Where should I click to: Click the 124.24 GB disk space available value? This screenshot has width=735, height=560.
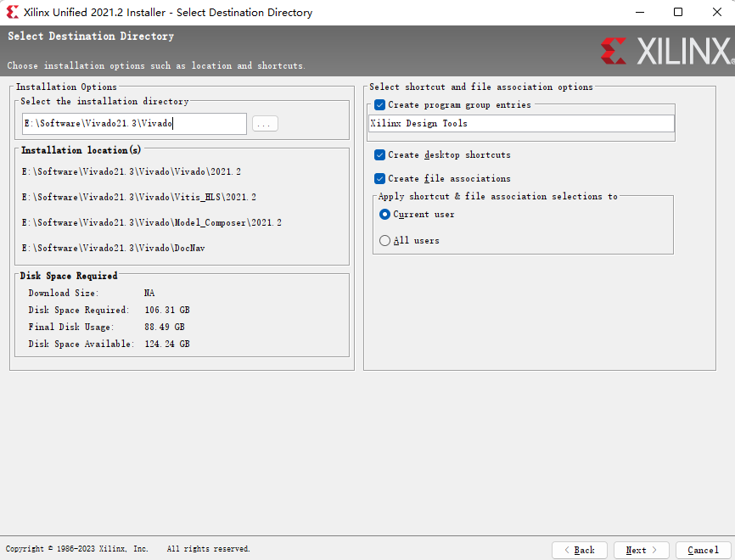click(x=167, y=344)
